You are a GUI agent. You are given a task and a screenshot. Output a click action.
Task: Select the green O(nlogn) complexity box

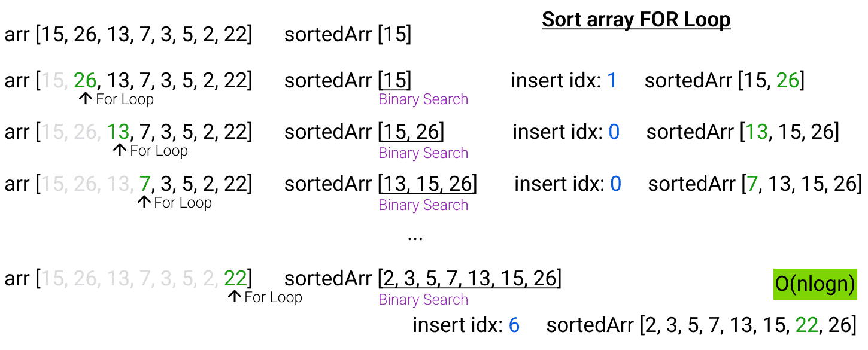[815, 284]
